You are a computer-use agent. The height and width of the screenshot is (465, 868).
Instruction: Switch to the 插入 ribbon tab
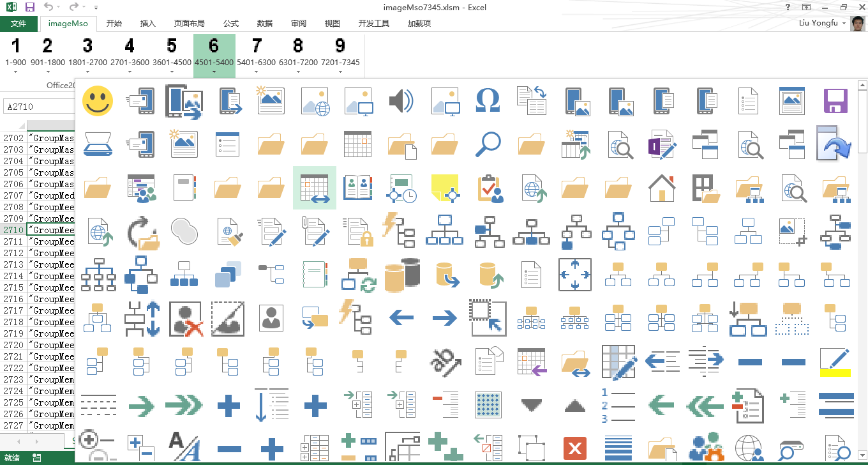click(x=147, y=23)
